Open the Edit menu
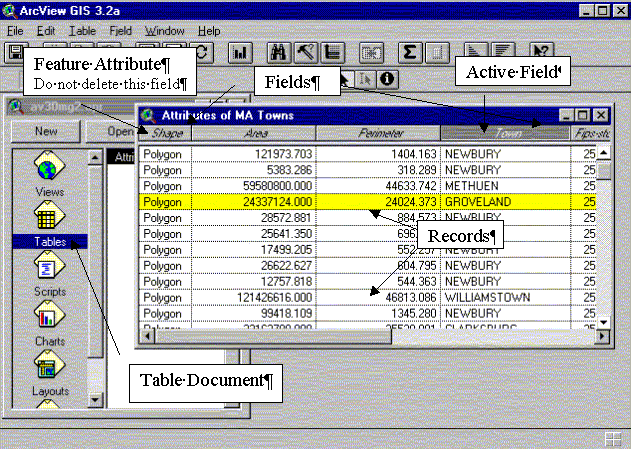631x449 pixels. coord(45,31)
